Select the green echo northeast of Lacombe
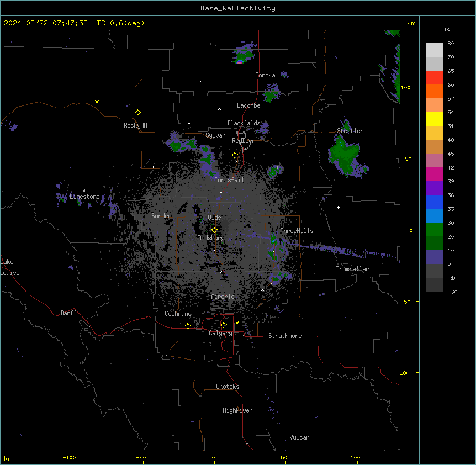The height and width of the screenshot is (465, 476). tap(271, 93)
